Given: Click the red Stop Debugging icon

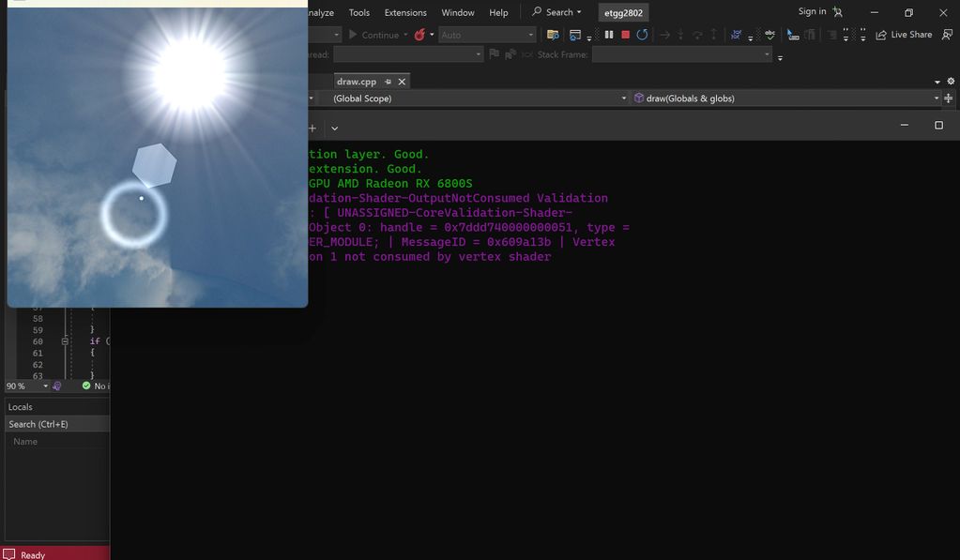Looking at the screenshot, I should click(x=625, y=35).
